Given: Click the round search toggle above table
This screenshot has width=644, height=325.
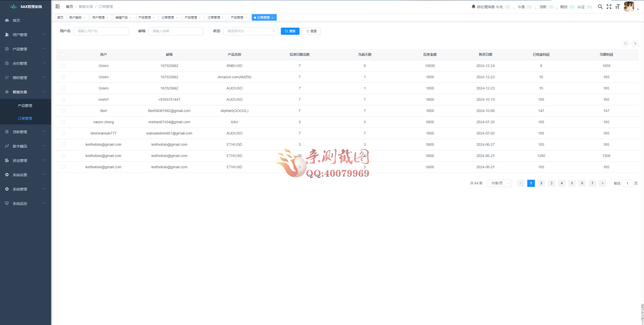Looking at the screenshot, I should coord(625,43).
